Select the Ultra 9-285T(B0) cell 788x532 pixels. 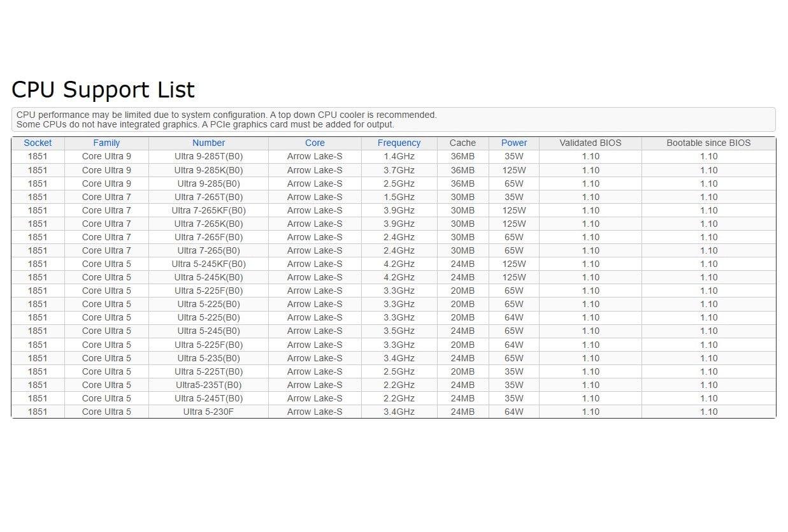pyautogui.click(x=208, y=156)
